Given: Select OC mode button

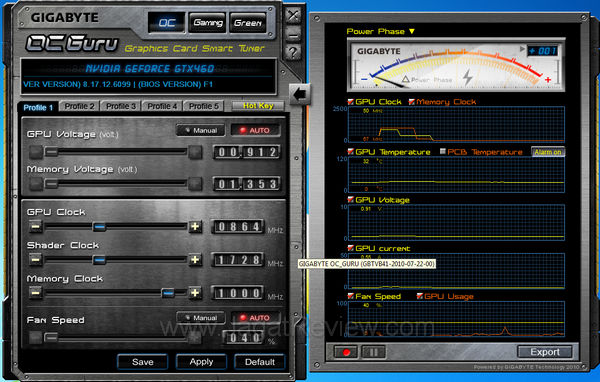Looking at the screenshot, I should [167, 23].
